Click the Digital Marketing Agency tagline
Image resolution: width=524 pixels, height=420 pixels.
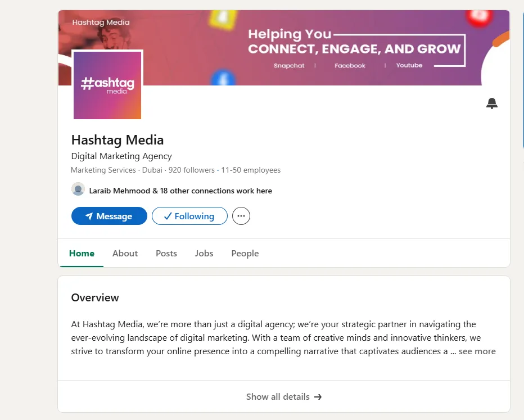tap(121, 156)
